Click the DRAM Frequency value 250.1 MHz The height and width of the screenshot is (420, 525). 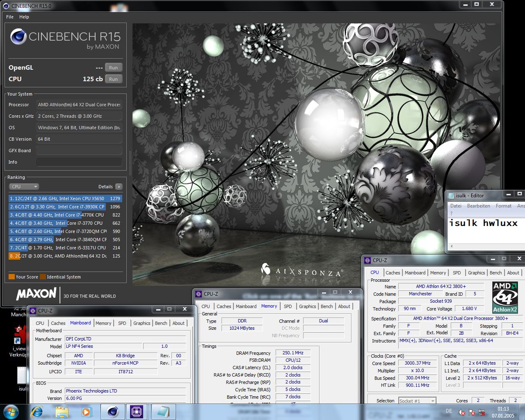pyautogui.click(x=293, y=353)
